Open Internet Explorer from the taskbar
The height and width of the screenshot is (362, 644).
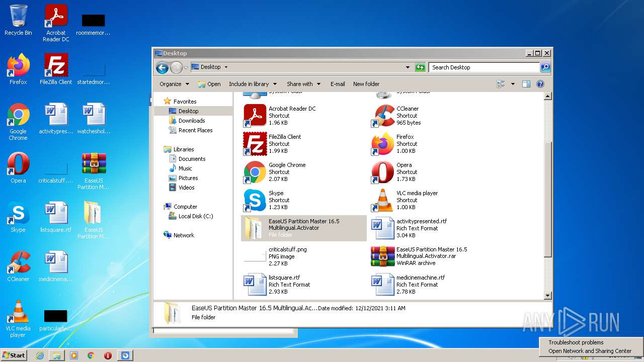tap(40, 355)
